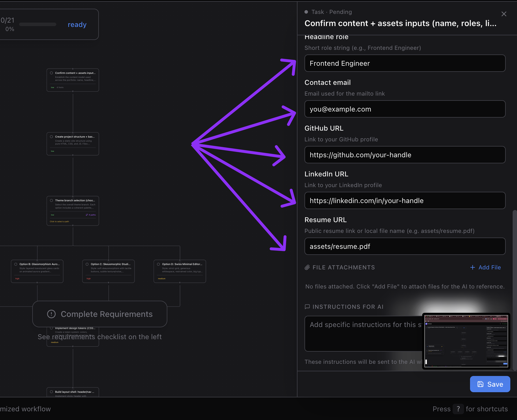This screenshot has height=420, width=517.
Task: Save the task changes
Action: [x=490, y=384]
